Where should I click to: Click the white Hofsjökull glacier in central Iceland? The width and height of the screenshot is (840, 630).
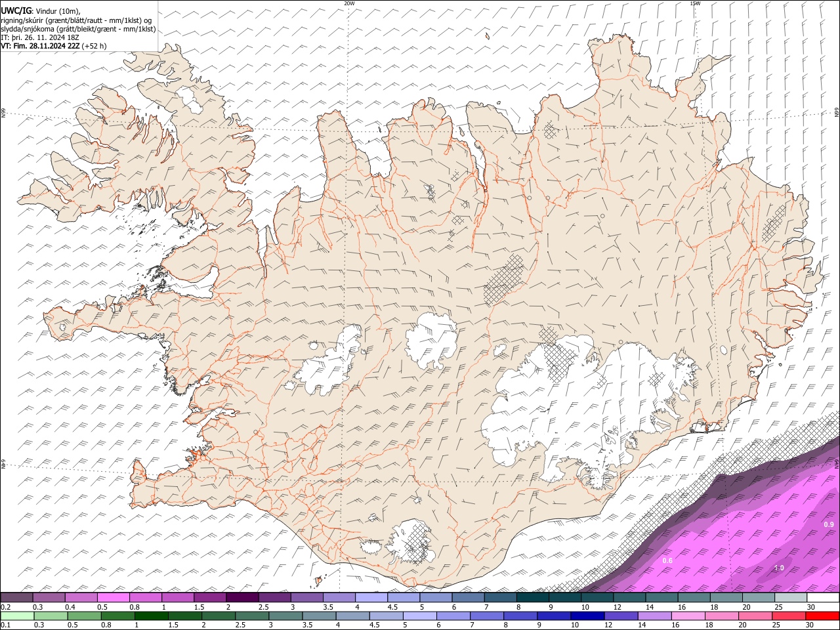431,340
